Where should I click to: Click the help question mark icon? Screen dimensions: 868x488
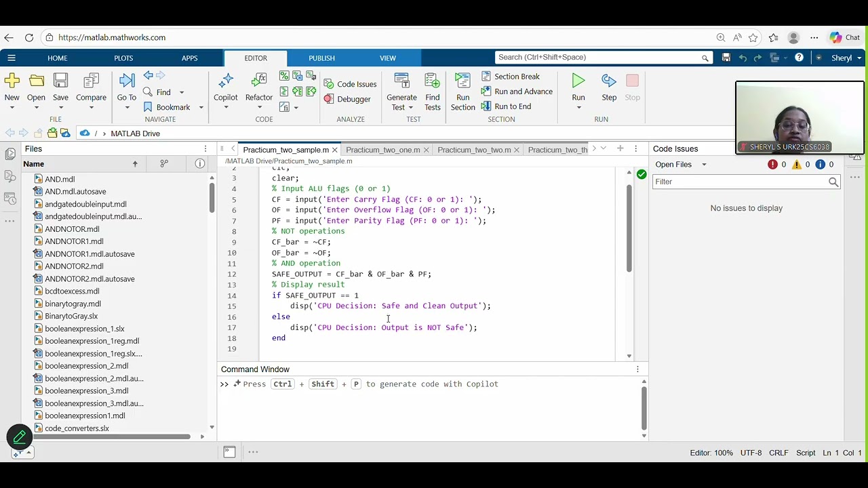(799, 58)
